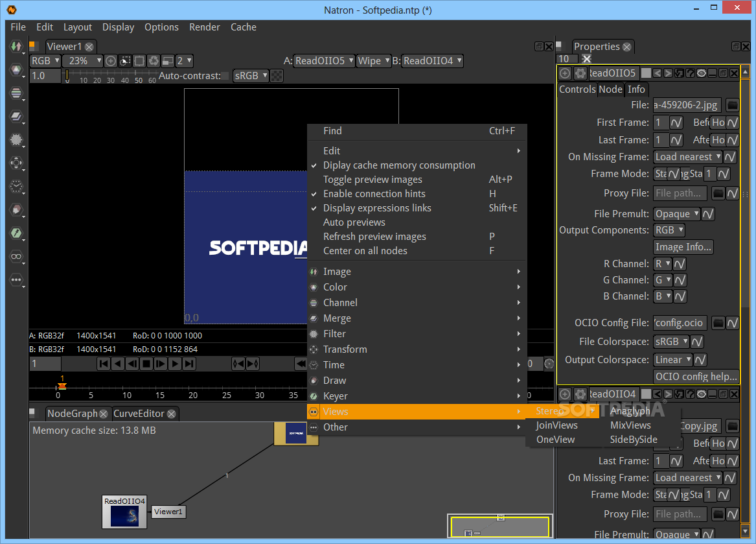The height and width of the screenshot is (544, 756).
Task: Jump to first frame button
Action: [x=103, y=364]
